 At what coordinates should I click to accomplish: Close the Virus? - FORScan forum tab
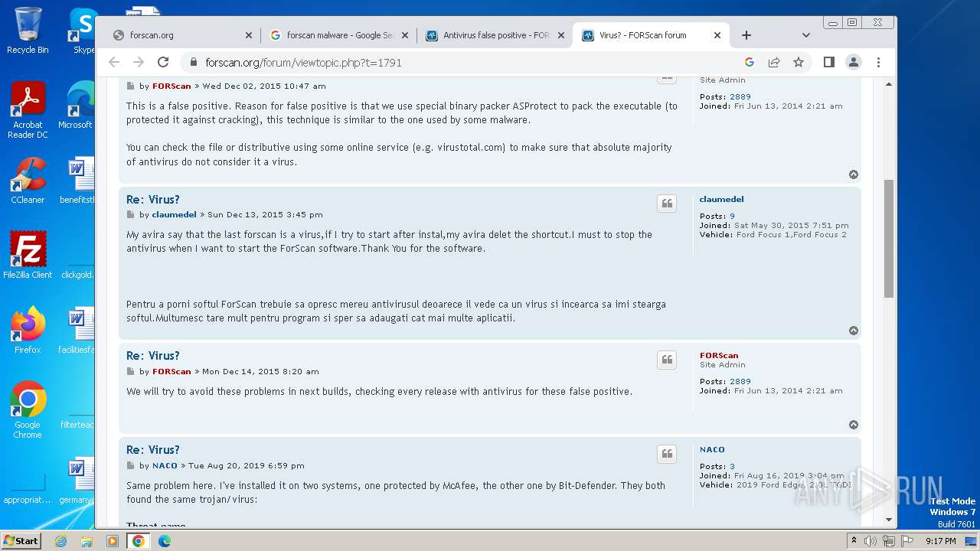point(717,35)
